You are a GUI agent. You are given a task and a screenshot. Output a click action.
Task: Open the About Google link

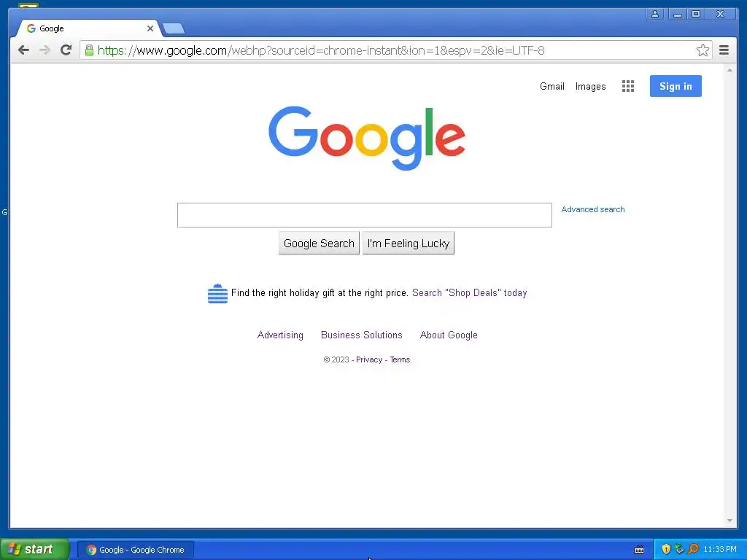pyautogui.click(x=449, y=335)
